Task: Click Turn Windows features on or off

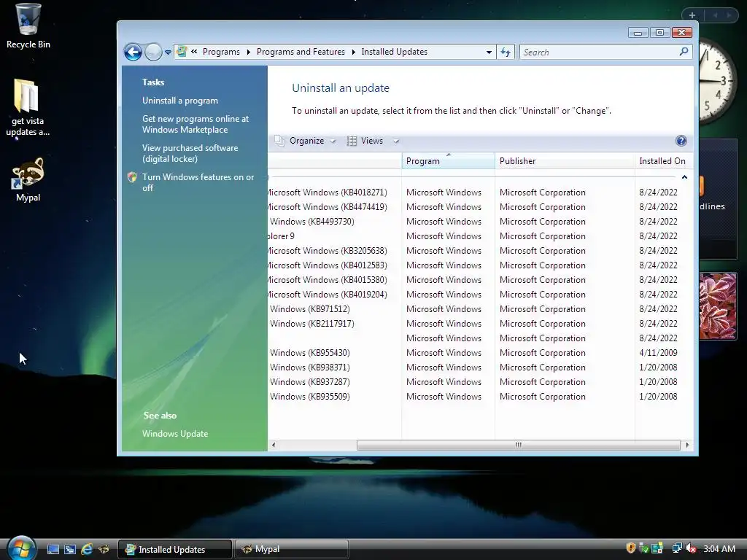Action: click(198, 182)
